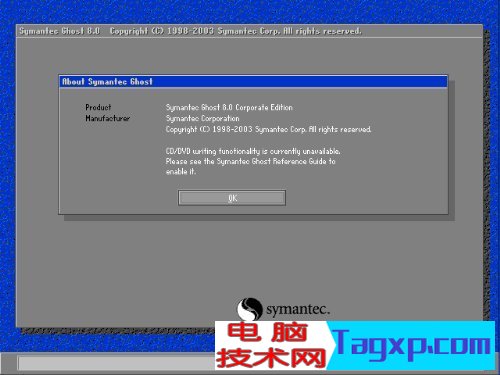
Task: Select the 'Manufacturer' label text
Action: [x=107, y=118]
